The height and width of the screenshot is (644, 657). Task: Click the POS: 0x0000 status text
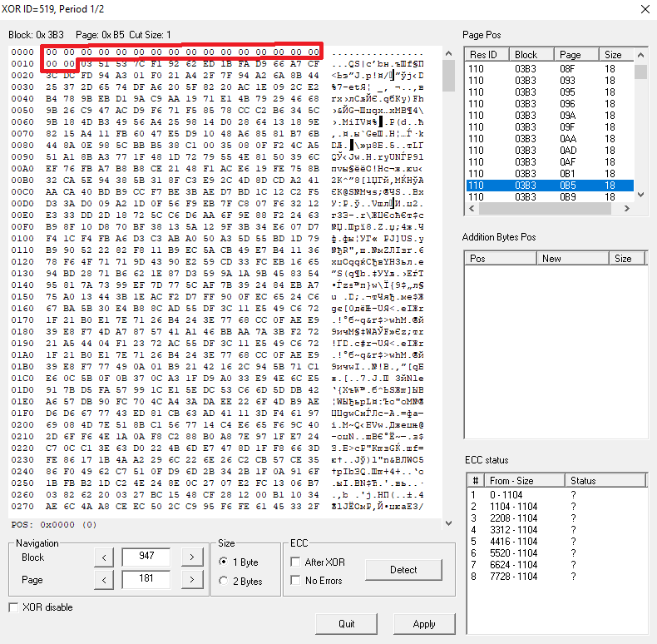pos(54,524)
